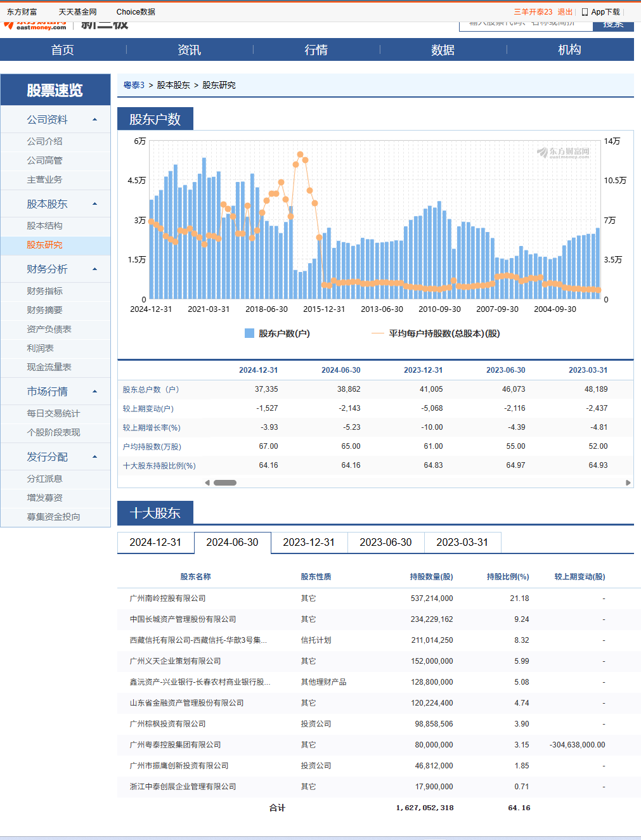Click the 股票速览 sidebar header

[x=55, y=90]
